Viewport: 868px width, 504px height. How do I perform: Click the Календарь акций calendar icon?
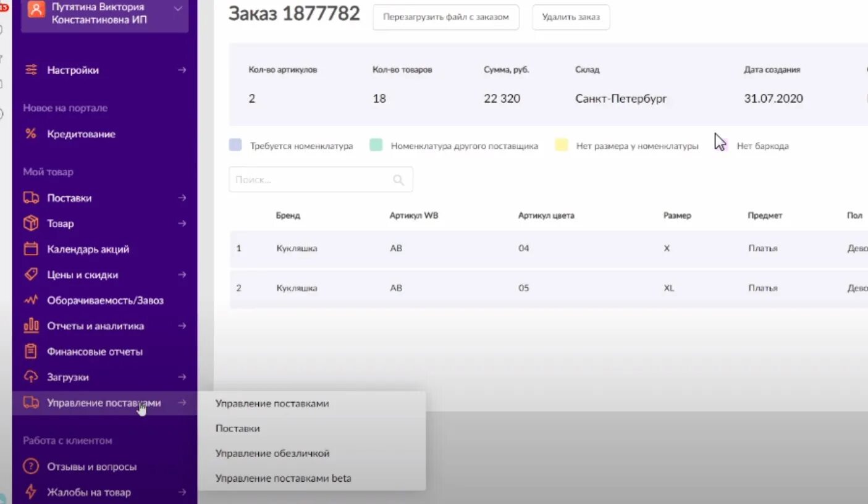(x=31, y=249)
